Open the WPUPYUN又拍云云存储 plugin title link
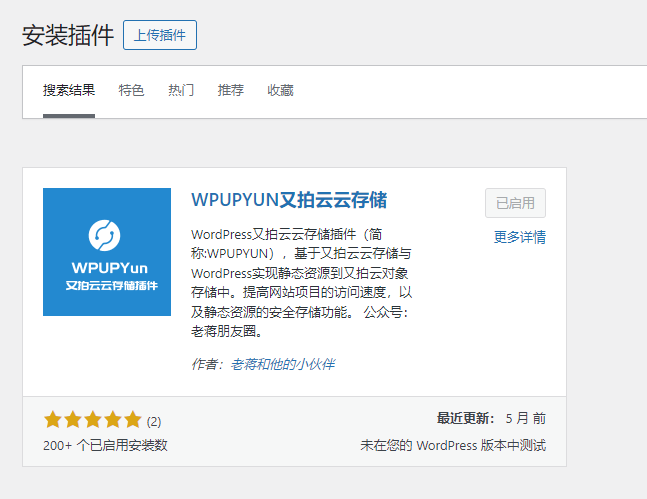 click(289, 200)
